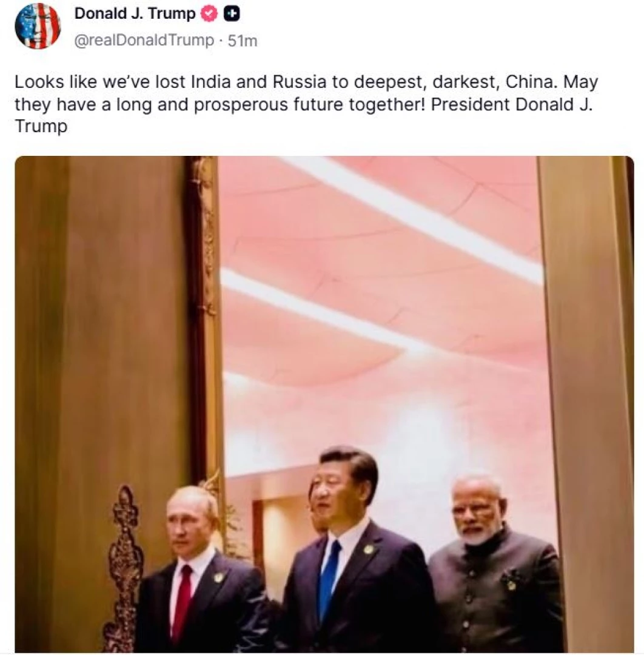Click the 'Trump' signature on last line
The width and height of the screenshot is (644, 655).
coord(41,127)
